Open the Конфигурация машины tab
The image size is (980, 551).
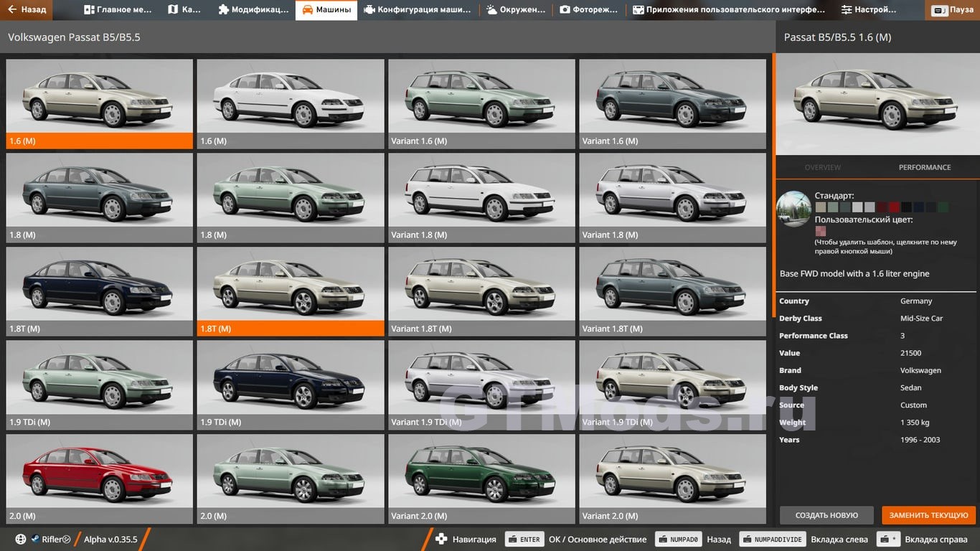[418, 10]
